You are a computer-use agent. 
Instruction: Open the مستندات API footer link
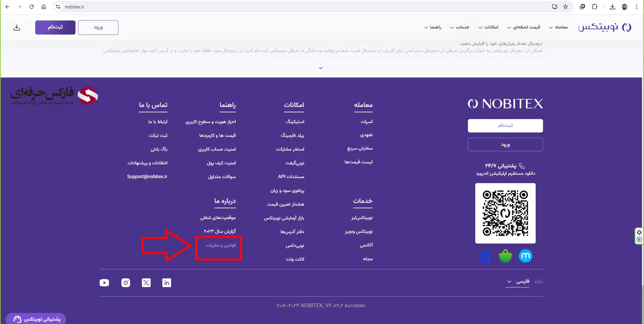tap(291, 177)
